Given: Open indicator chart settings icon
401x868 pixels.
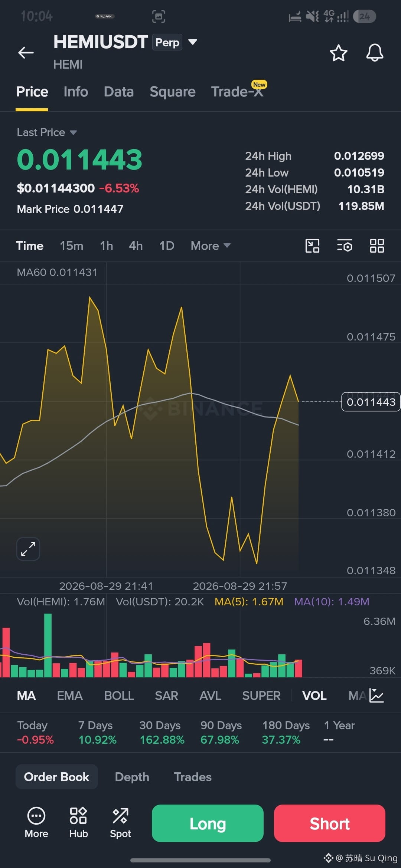Looking at the screenshot, I should point(376,696).
